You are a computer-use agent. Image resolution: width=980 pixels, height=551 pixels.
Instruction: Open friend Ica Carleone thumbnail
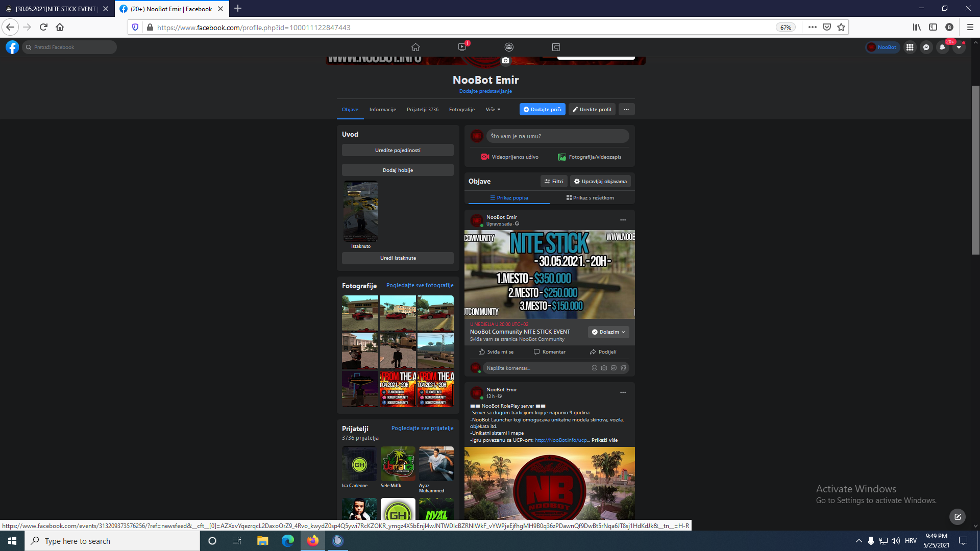pyautogui.click(x=359, y=464)
